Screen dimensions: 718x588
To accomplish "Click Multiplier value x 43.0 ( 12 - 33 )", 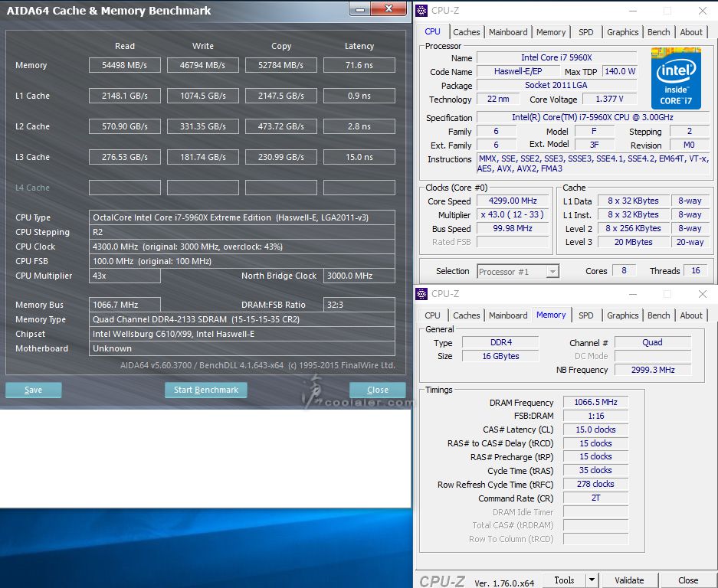I will pos(513,214).
